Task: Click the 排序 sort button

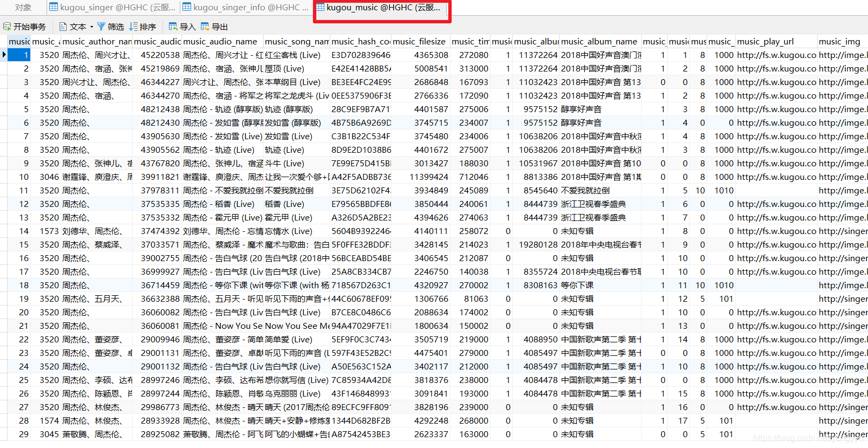Action: click(x=142, y=27)
